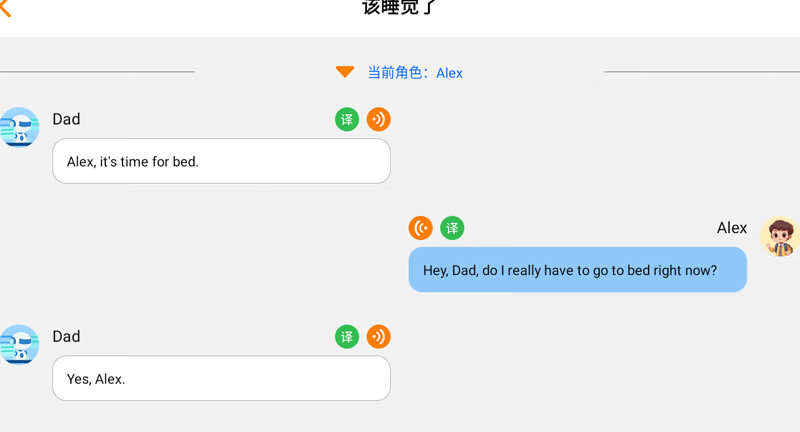
Task: Translate Dad's "Yes, Alex." message
Action: coord(347,337)
